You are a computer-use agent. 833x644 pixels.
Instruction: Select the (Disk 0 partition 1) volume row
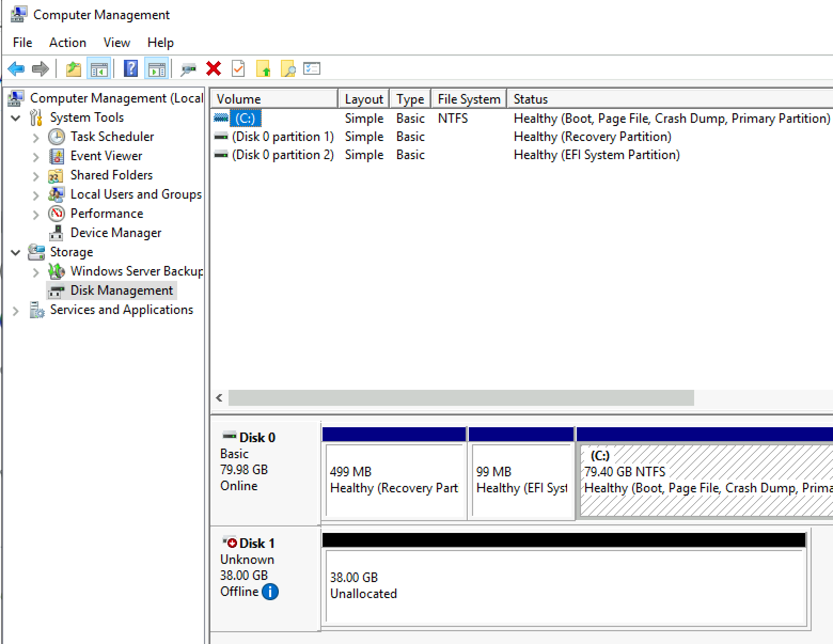point(522,137)
